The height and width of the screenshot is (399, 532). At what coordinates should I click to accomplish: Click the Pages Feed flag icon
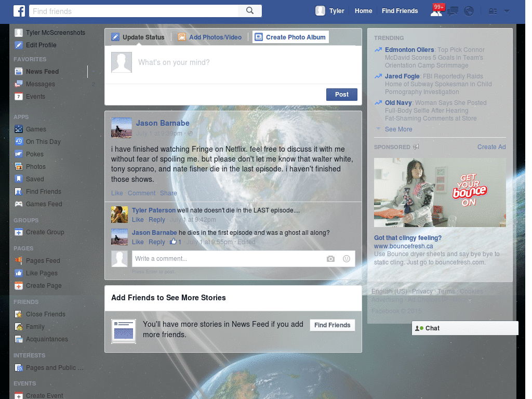coord(19,261)
